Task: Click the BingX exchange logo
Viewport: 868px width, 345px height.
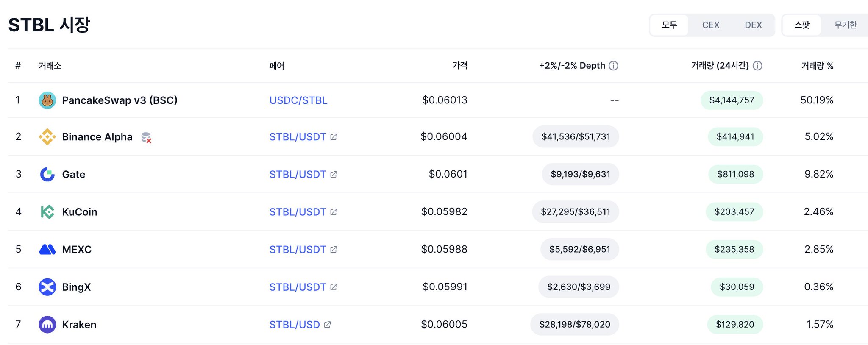Action: pos(47,287)
